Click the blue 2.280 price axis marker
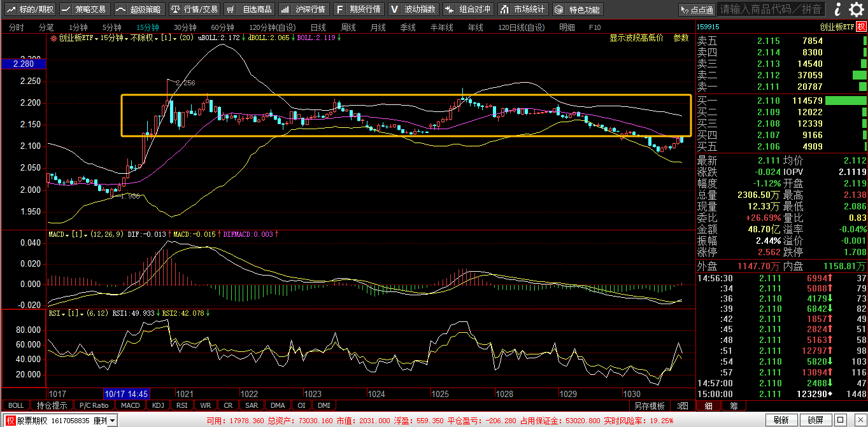Image resolution: width=868 pixels, height=427 pixels. [22, 64]
